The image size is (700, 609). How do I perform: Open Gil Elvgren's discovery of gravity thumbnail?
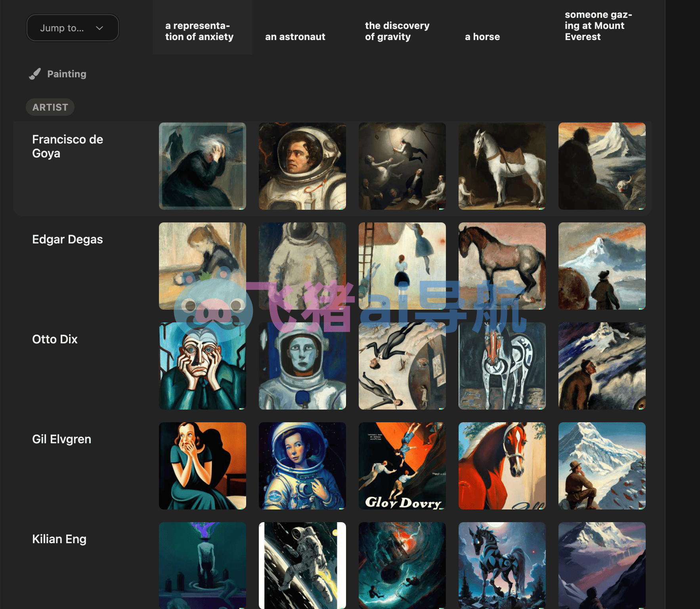tap(402, 466)
